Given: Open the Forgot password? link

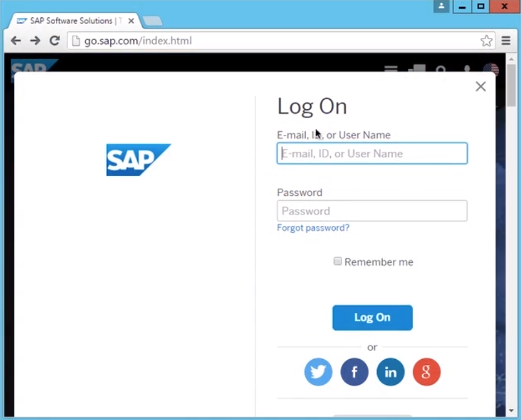Looking at the screenshot, I should coord(313,228).
